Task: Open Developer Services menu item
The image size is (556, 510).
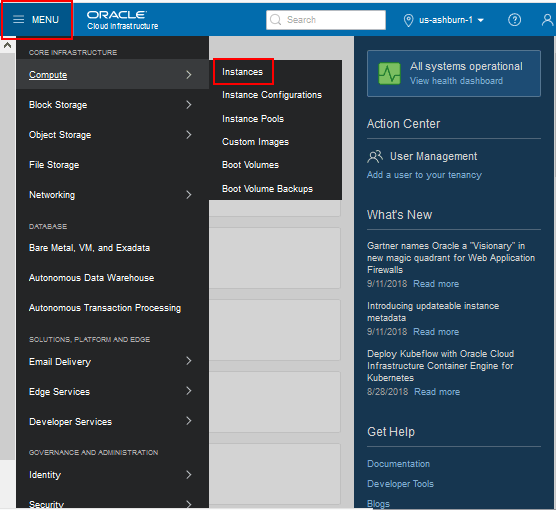Action: pyautogui.click(x=71, y=422)
